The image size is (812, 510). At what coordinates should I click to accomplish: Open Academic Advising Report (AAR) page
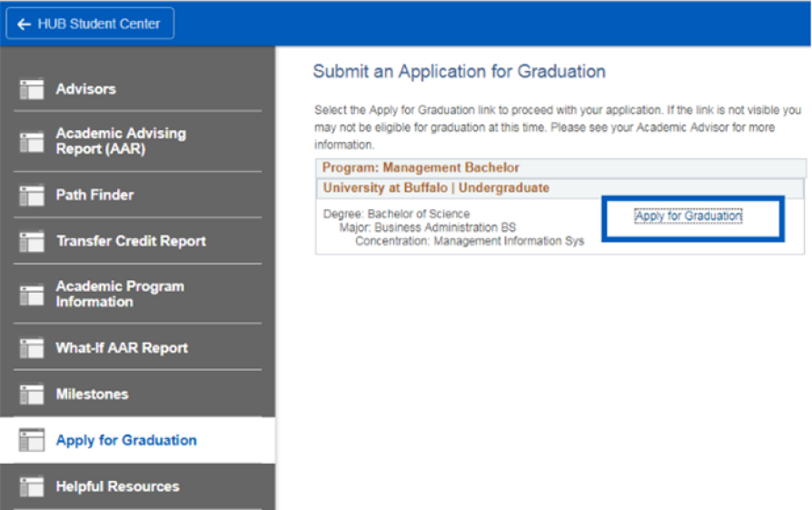(120, 141)
